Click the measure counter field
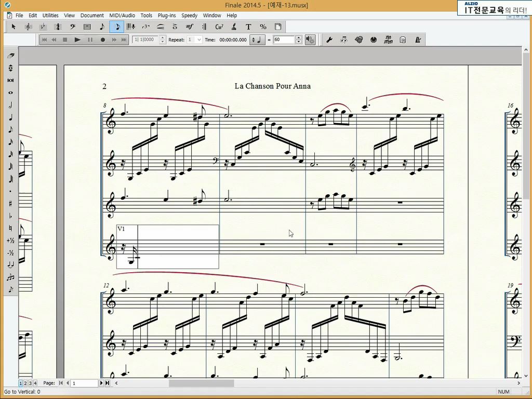Image resolution: width=532 pixels, height=399 pixels. [x=146, y=39]
